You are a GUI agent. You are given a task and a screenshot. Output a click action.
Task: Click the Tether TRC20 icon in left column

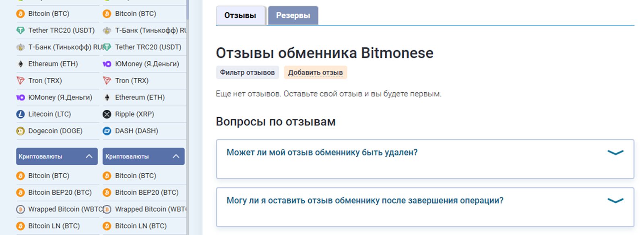pyautogui.click(x=21, y=30)
